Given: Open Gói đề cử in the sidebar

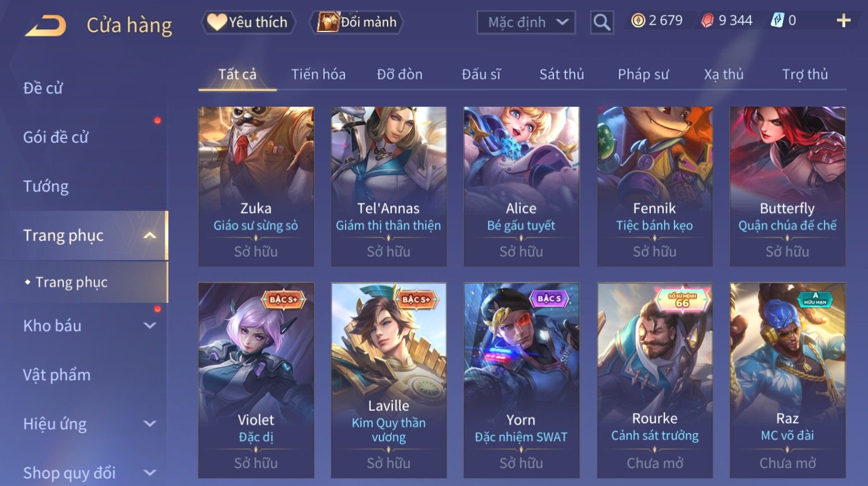Looking at the screenshot, I should click(x=56, y=137).
